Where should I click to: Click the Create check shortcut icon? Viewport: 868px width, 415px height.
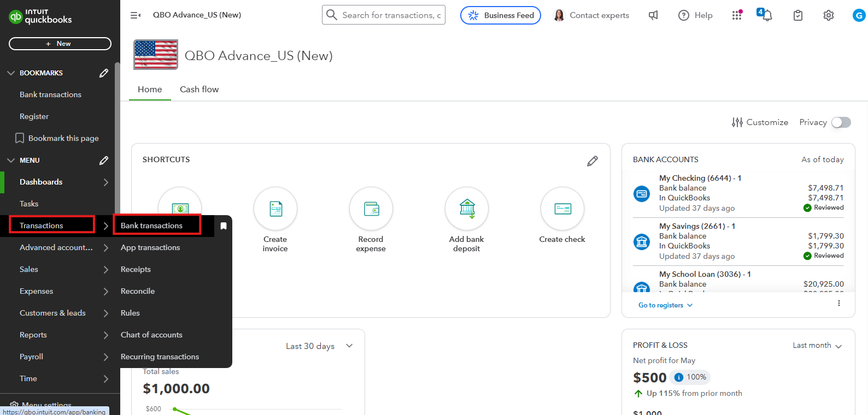[x=562, y=209]
